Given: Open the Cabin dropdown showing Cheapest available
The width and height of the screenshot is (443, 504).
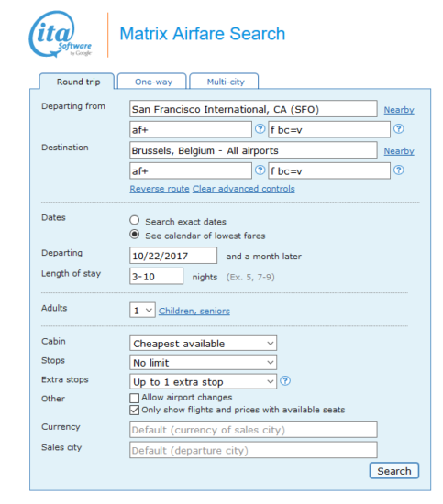Looking at the screenshot, I should coord(203,344).
